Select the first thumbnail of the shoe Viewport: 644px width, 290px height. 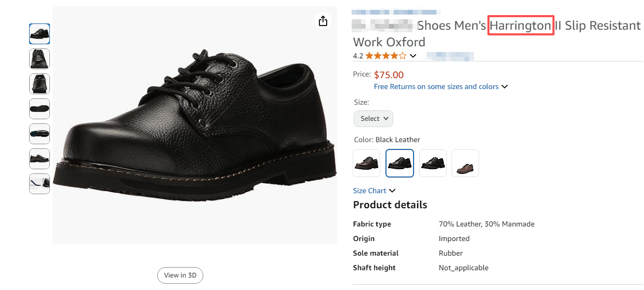point(40,34)
